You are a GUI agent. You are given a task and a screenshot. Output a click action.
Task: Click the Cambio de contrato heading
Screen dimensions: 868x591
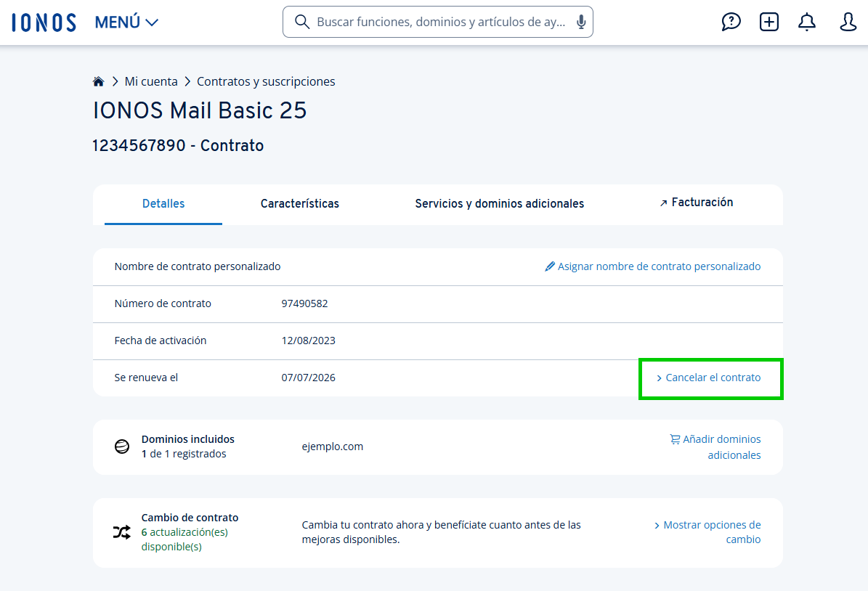190,518
